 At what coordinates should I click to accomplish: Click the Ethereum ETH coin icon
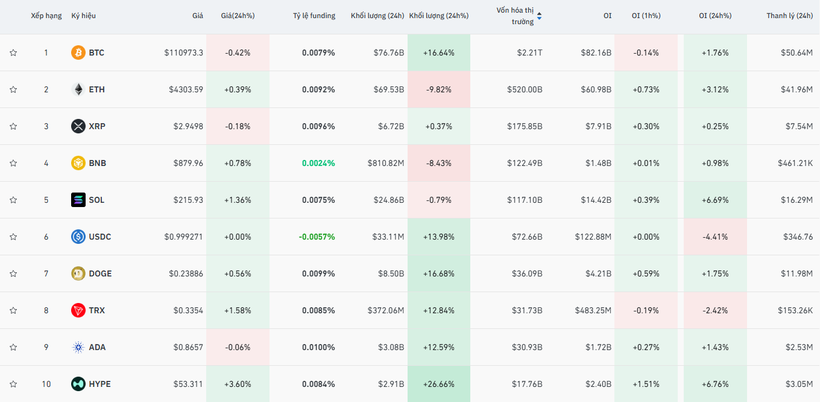click(78, 89)
